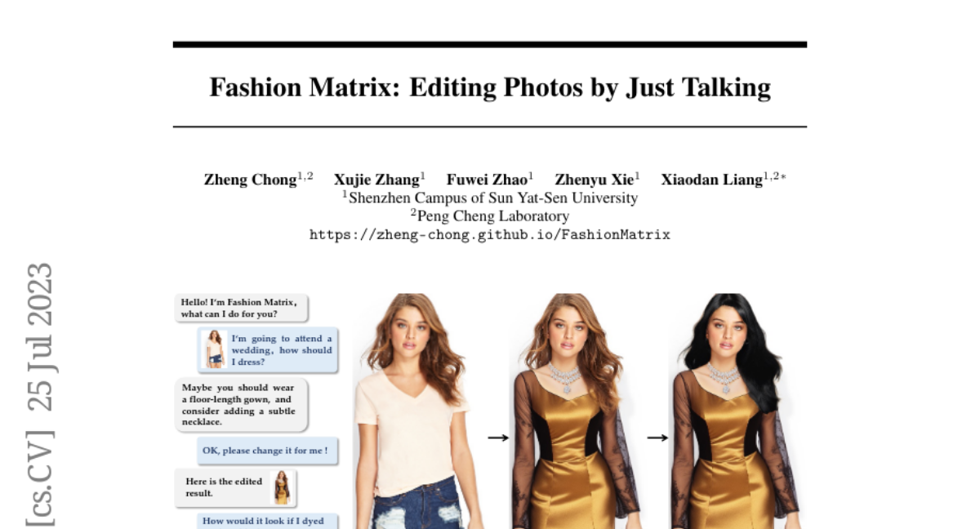Select author name Xujie Zhang
The image size is (980, 529).
(376, 180)
